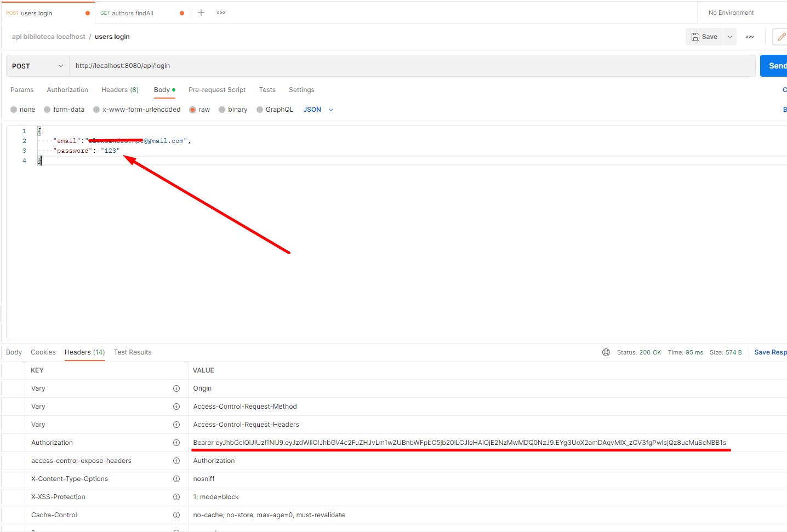Image resolution: width=787 pixels, height=532 pixels.
Task: Show the response Headers (14) tab
Action: (x=85, y=352)
